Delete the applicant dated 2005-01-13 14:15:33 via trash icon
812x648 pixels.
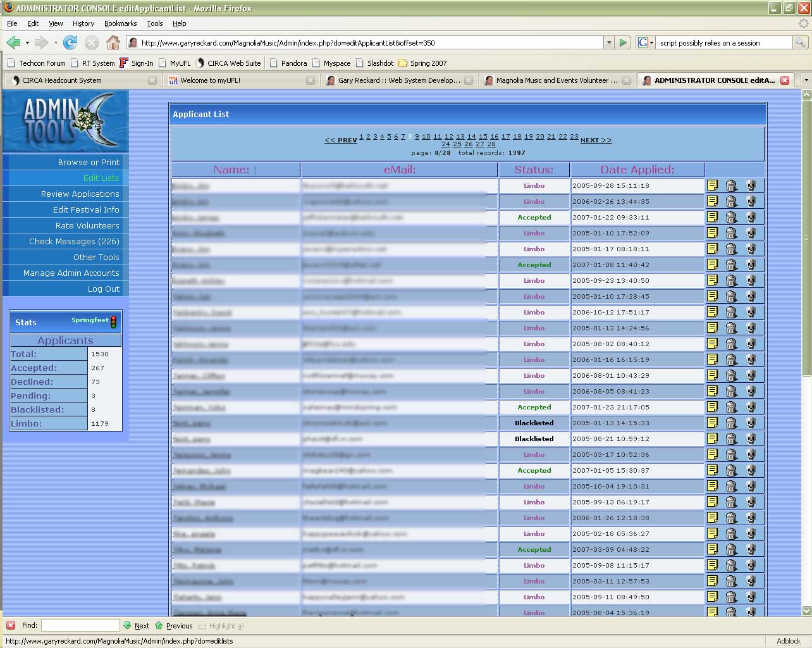[731, 423]
